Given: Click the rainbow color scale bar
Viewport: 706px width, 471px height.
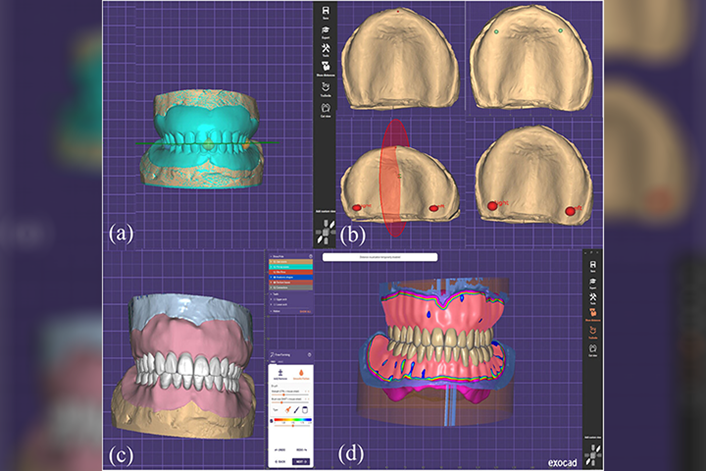Looking at the screenshot, I should 291,421.
